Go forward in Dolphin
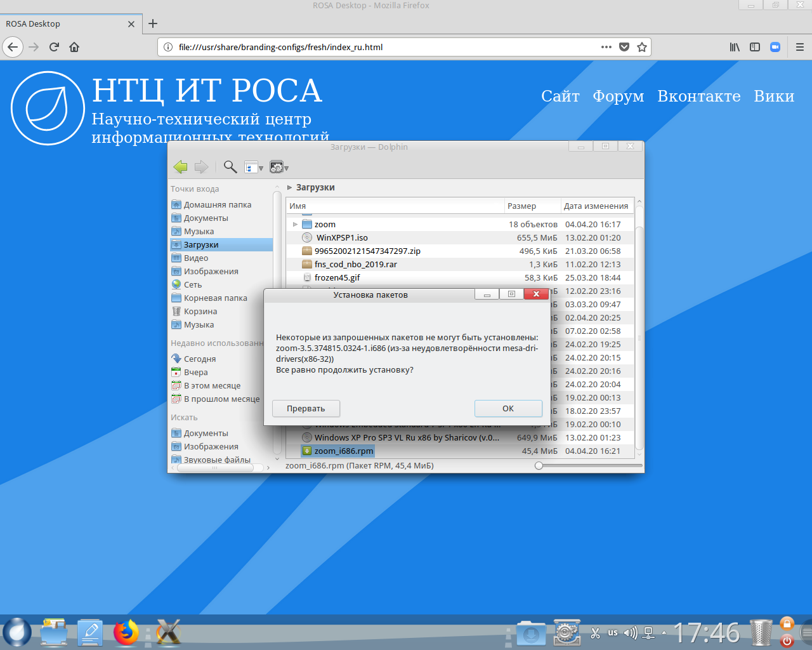The image size is (812, 650). click(201, 167)
